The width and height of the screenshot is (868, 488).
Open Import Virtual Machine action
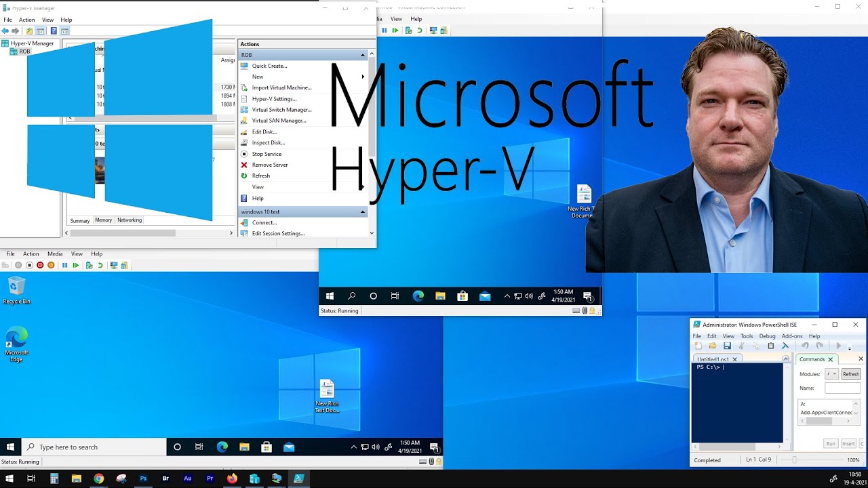pos(281,87)
